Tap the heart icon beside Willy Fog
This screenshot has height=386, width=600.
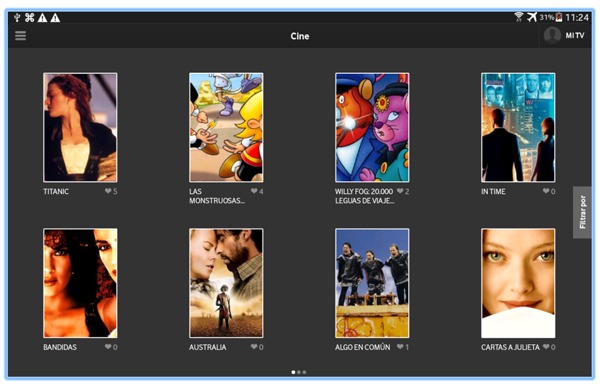point(400,191)
